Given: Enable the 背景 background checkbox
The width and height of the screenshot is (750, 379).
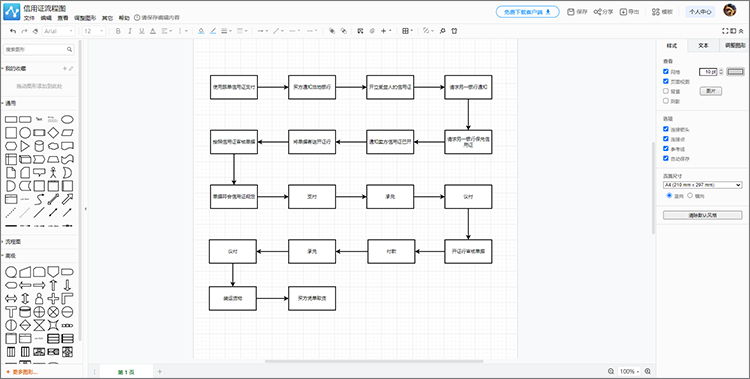Looking at the screenshot, I should tap(666, 91).
